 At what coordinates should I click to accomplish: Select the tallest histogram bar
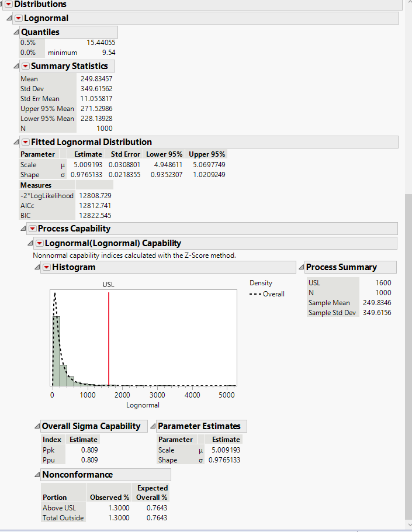tap(56, 351)
